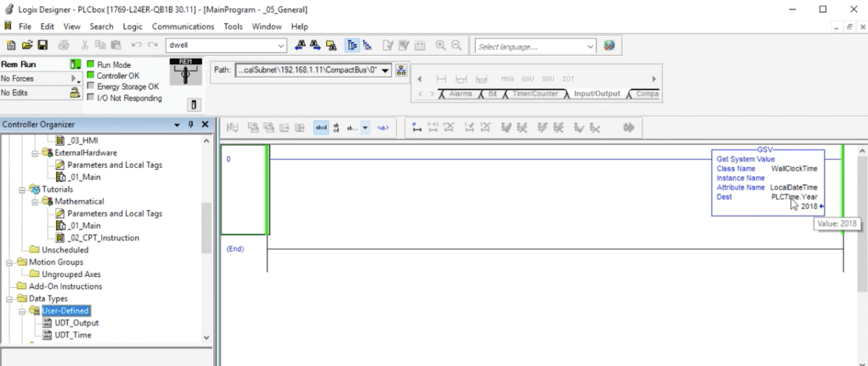This screenshot has height=366, width=868.
Task: Click the Zoom Out magnifier icon
Action: click(456, 46)
